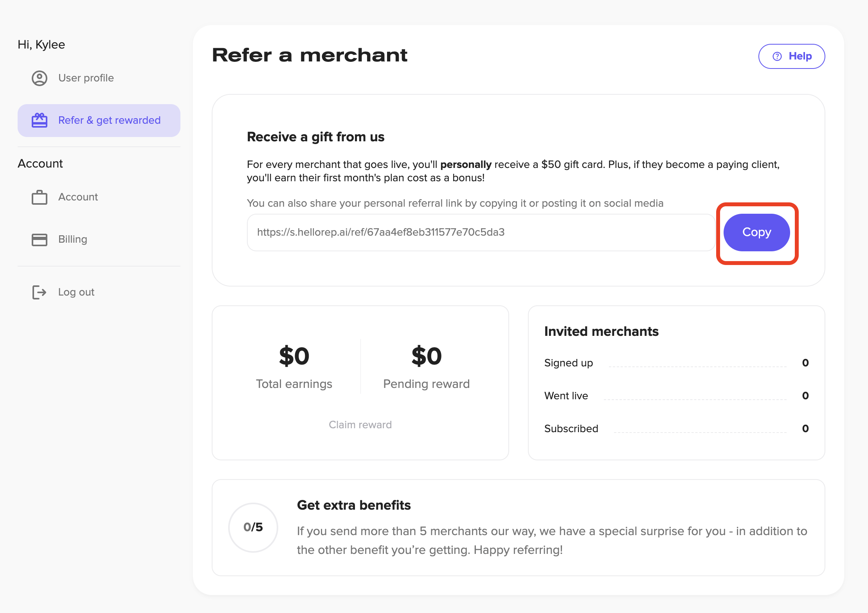Click the gift icon beside Refer & get rewarded
This screenshot has height=613, width=868.
click(x=40, y=120)
